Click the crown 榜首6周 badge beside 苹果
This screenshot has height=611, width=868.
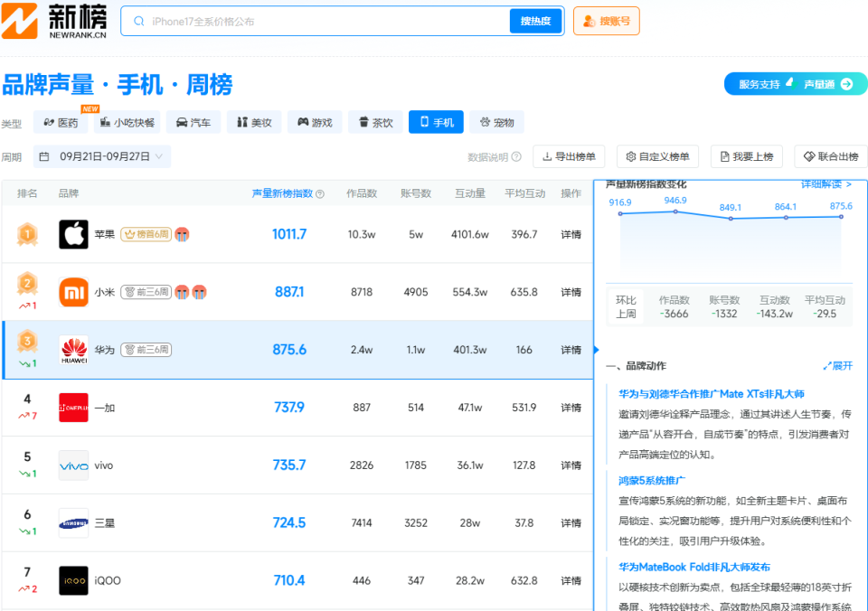pyautogui.click(x=146, y=233)
